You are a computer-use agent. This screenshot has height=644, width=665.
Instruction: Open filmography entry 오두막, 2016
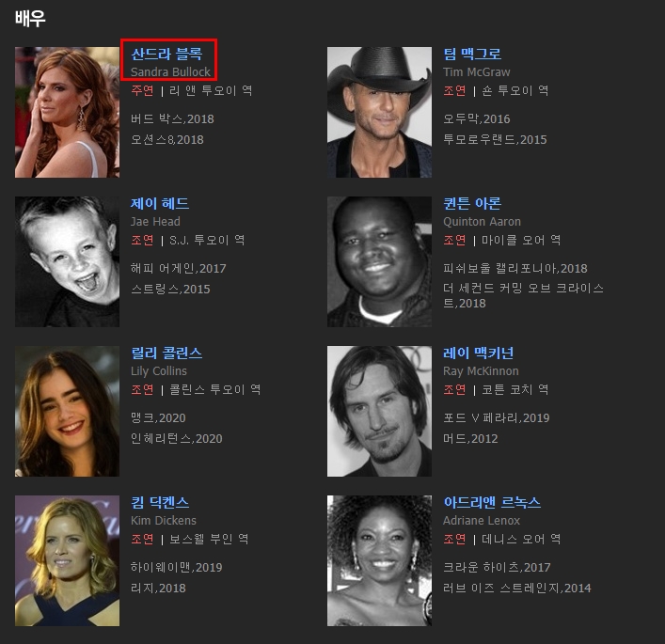(476, 119)
